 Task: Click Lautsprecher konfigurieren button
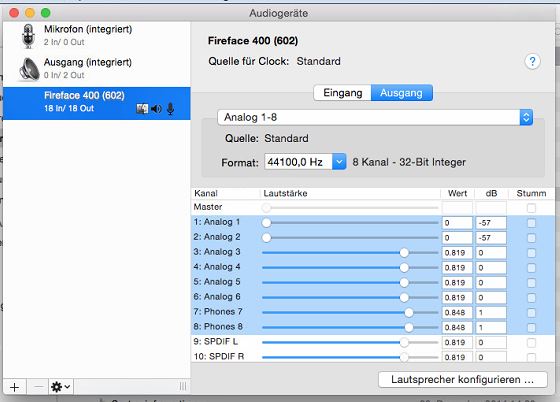[462, 379]
